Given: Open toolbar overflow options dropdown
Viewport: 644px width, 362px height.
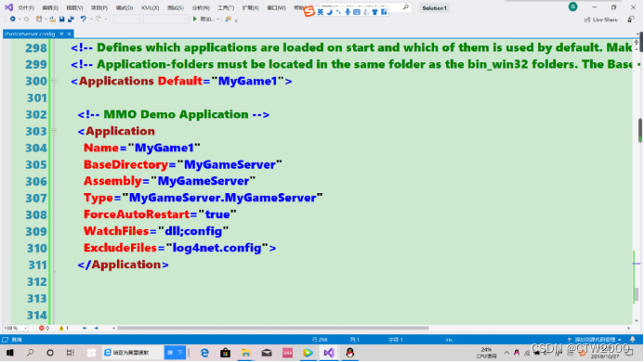Looking at the screenshot, I should tap(236, 20).
